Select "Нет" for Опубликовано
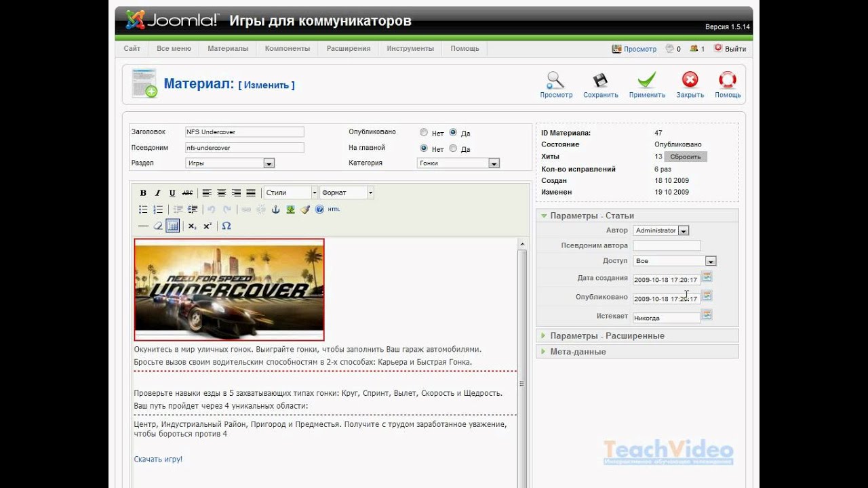868x488 pixels. 424,133
